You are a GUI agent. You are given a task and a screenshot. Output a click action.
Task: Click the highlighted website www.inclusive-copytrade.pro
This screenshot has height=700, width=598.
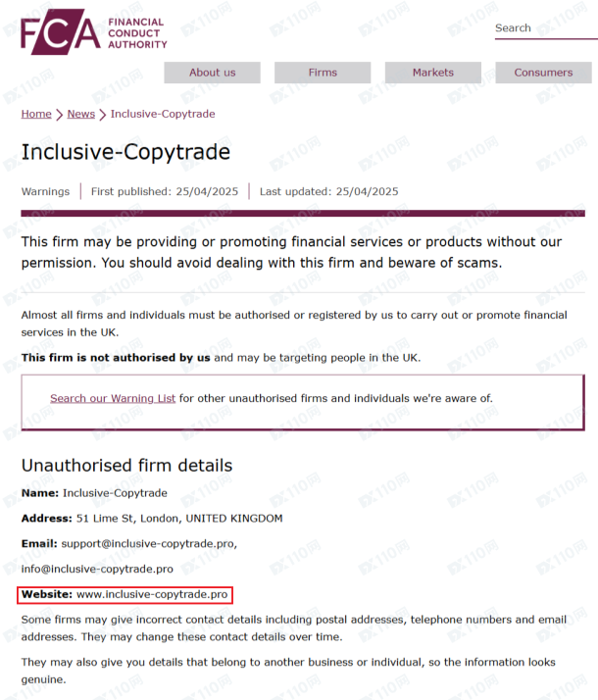(152, 594)
